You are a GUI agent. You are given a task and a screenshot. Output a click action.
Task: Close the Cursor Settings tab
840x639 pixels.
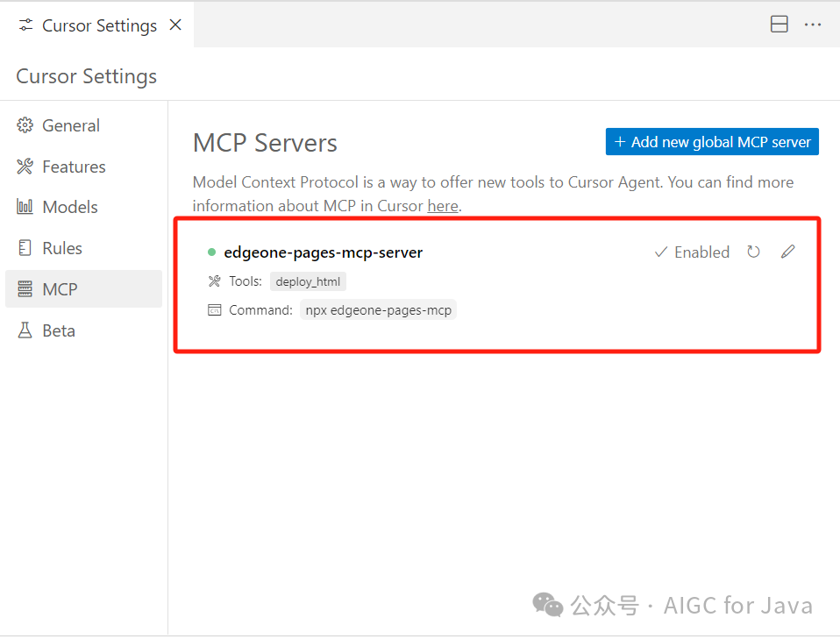[175, 25]
